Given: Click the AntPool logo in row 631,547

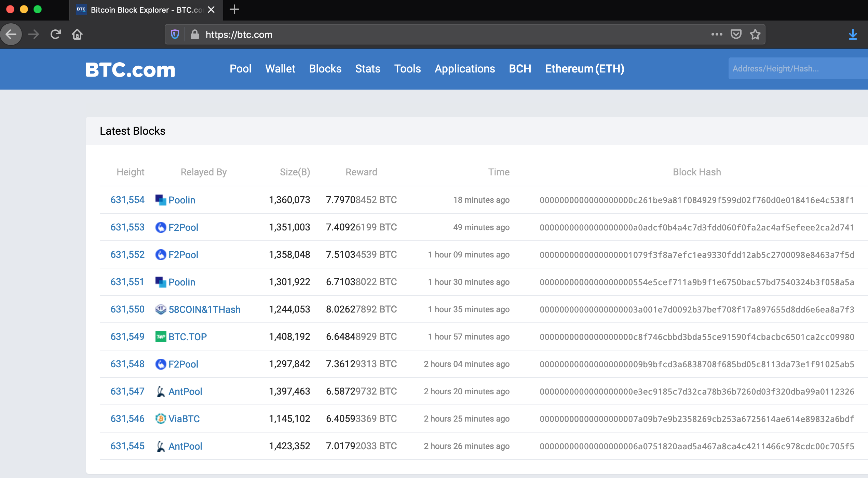Looking at the screenshot, I should point(161,391).
